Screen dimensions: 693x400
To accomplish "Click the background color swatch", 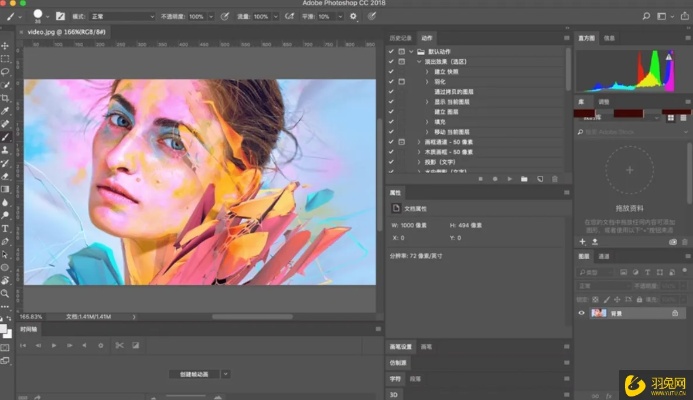I will click(x=8, y=334).
